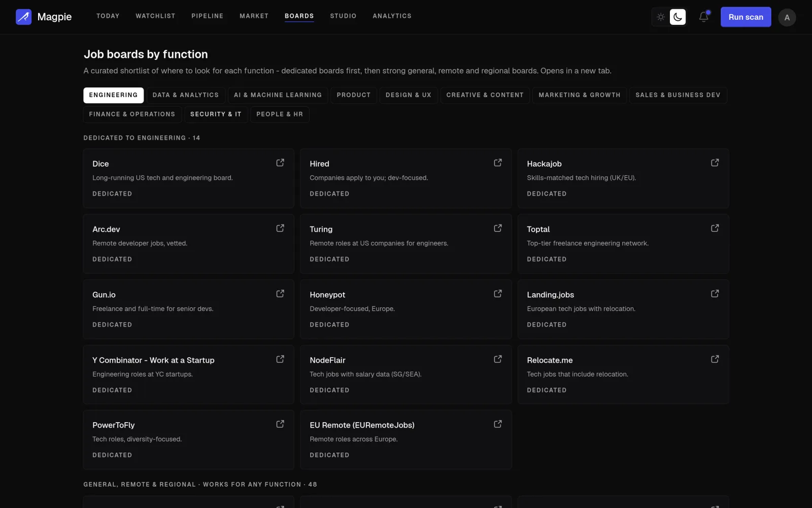Open the Hackajob board title
812x508 pixels.
(544, 164)
